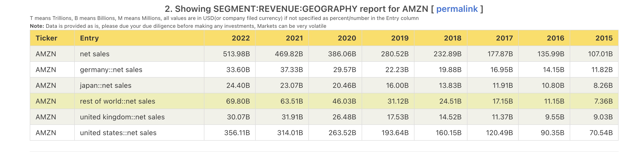Click United Kingdom 31.91B value
This screenshot has height=152, width=644.
click(292, 117)
